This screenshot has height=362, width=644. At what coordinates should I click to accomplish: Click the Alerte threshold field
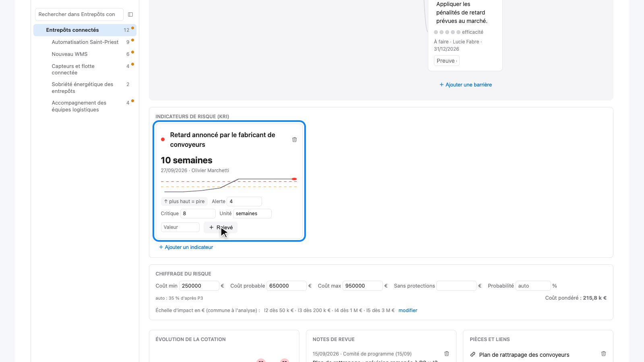pos(244,202)
